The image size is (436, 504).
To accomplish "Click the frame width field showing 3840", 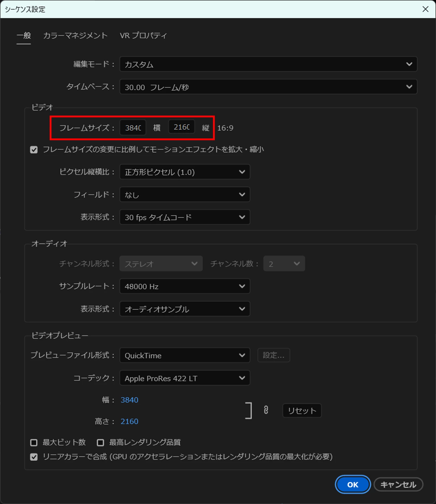I will point(133,127).
